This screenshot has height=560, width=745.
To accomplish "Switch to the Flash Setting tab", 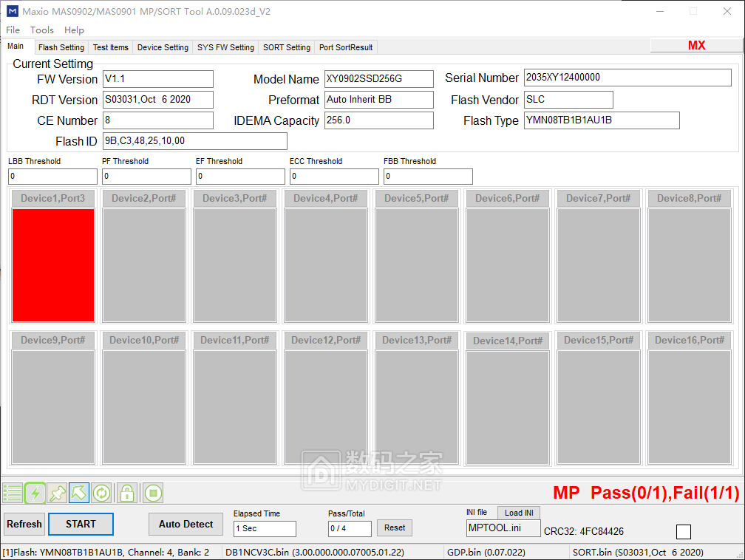I will tap(61, 47).
